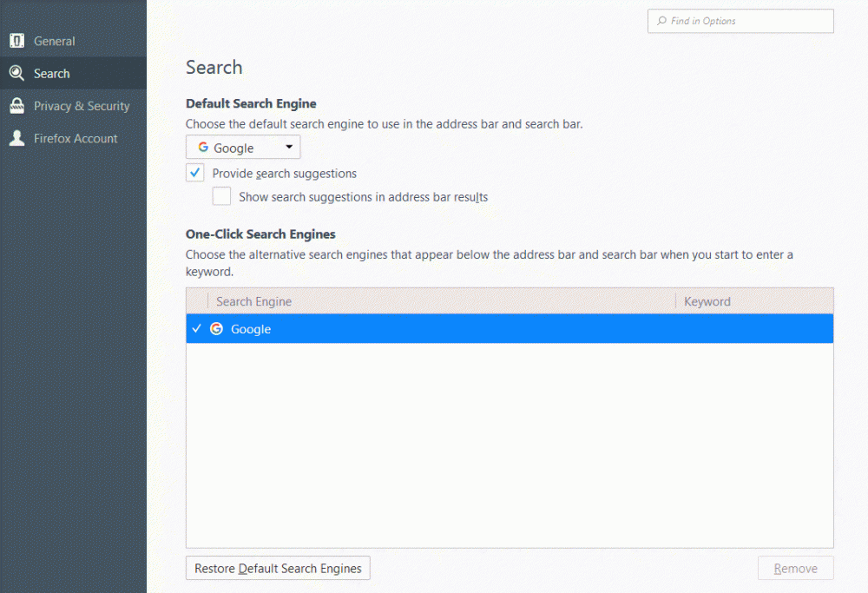
Task: Click the Remove button
Action: pyautogui.click(x=795, y=569)
